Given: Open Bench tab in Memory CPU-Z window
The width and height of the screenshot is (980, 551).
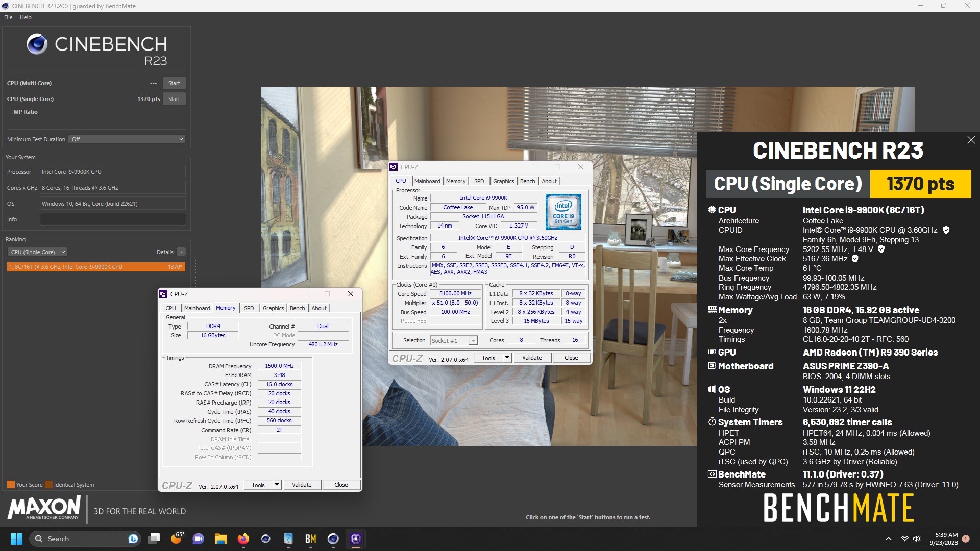Looking at the screenshot, I should coord(297,308).
